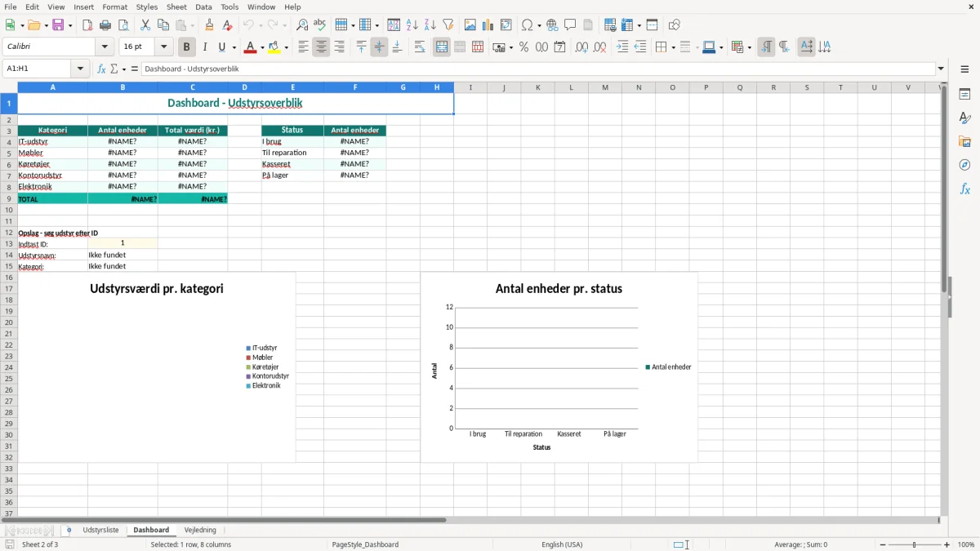Click the Insert Hyperlink icon
980x551 pixels.
click(553, 25)
